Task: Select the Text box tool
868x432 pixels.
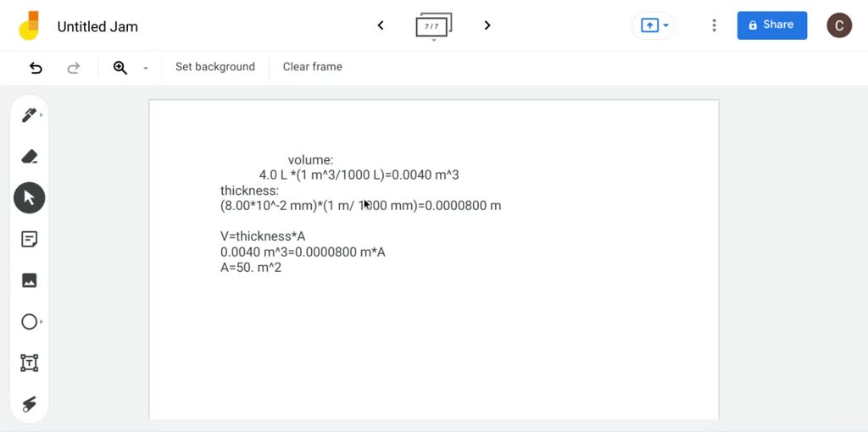Action: 29,363
